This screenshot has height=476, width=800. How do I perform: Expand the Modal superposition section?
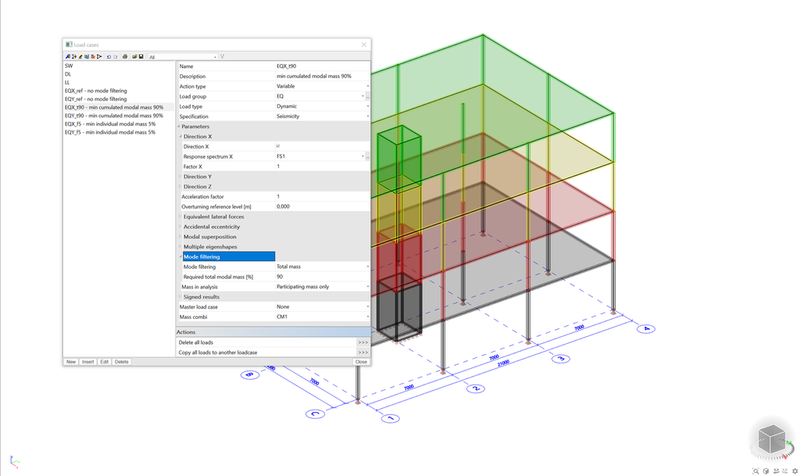coord(180,237)
